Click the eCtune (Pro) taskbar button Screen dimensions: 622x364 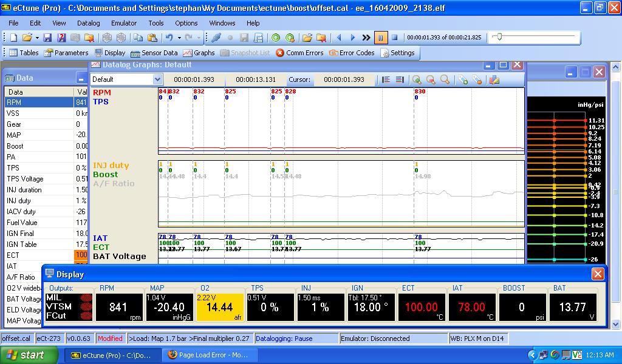click(x=112, y=356)
